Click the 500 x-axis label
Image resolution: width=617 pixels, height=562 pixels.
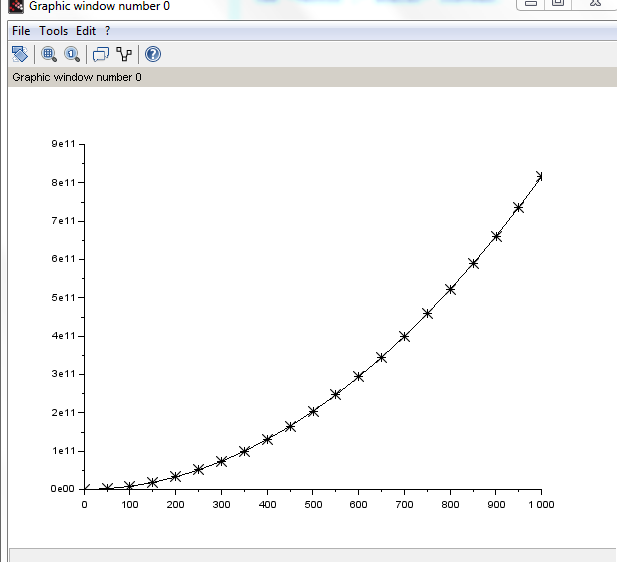(x=313, y=505)
